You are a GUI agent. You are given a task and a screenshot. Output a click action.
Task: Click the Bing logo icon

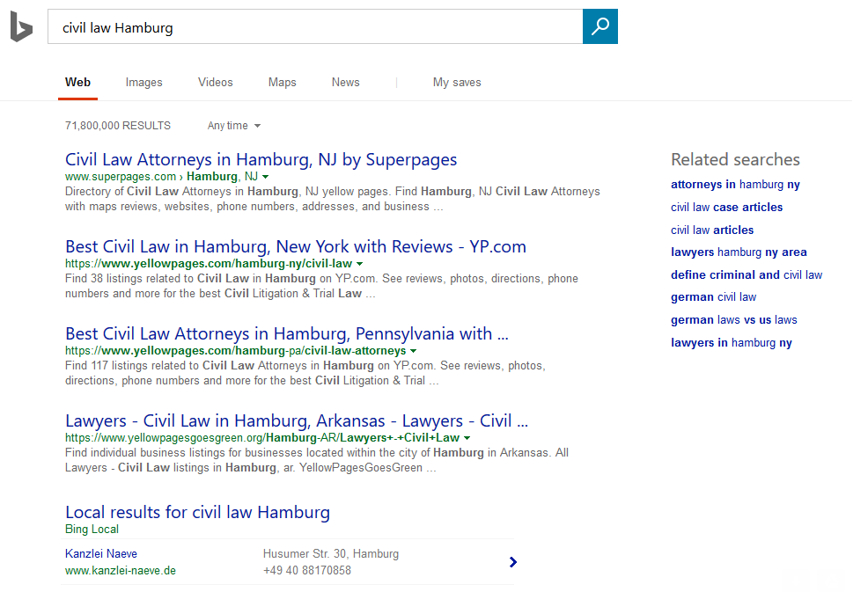(21, 28)
